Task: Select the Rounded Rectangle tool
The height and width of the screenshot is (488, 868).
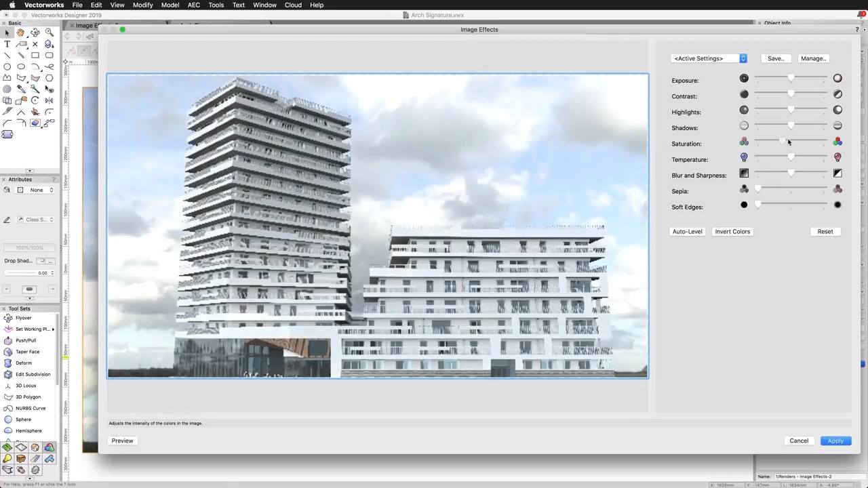Action: [x=50, y=55]
